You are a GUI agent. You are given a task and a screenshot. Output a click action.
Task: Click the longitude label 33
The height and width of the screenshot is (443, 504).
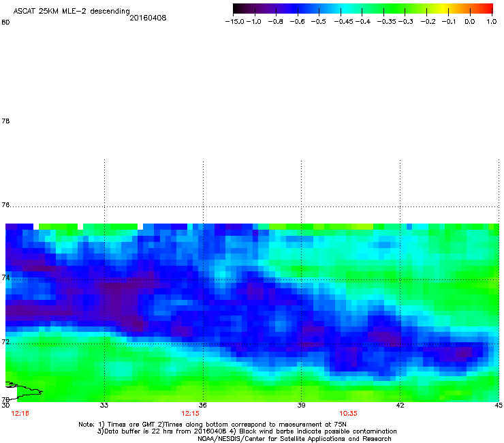104,406
